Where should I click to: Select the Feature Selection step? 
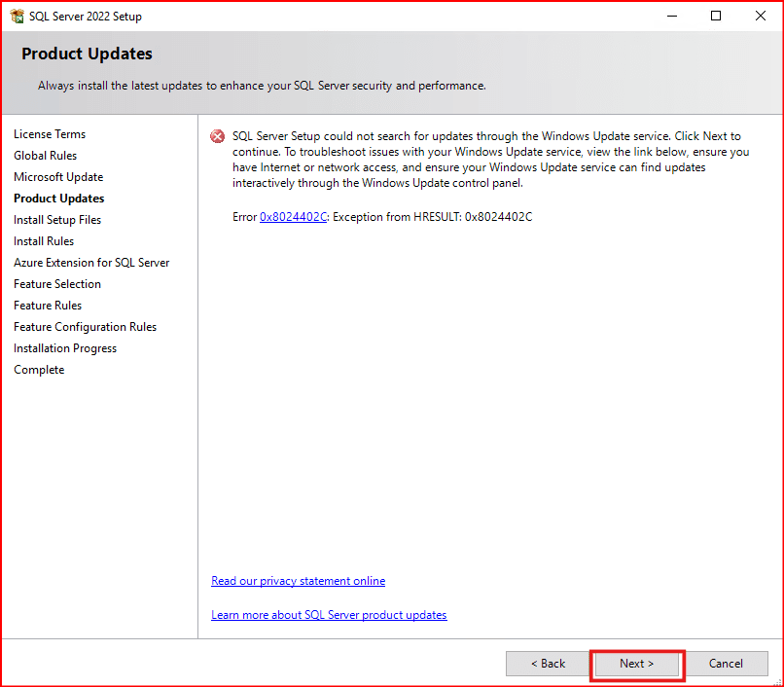pos(57,284)
